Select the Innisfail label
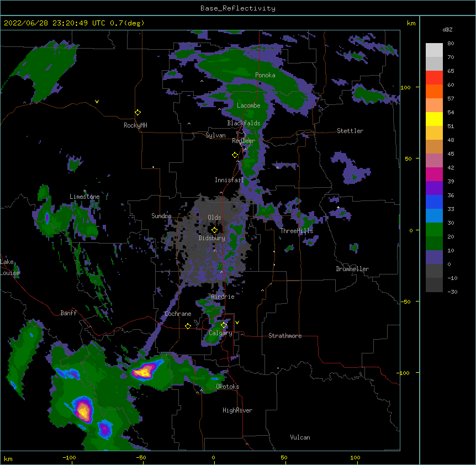 tap(229, 180)
